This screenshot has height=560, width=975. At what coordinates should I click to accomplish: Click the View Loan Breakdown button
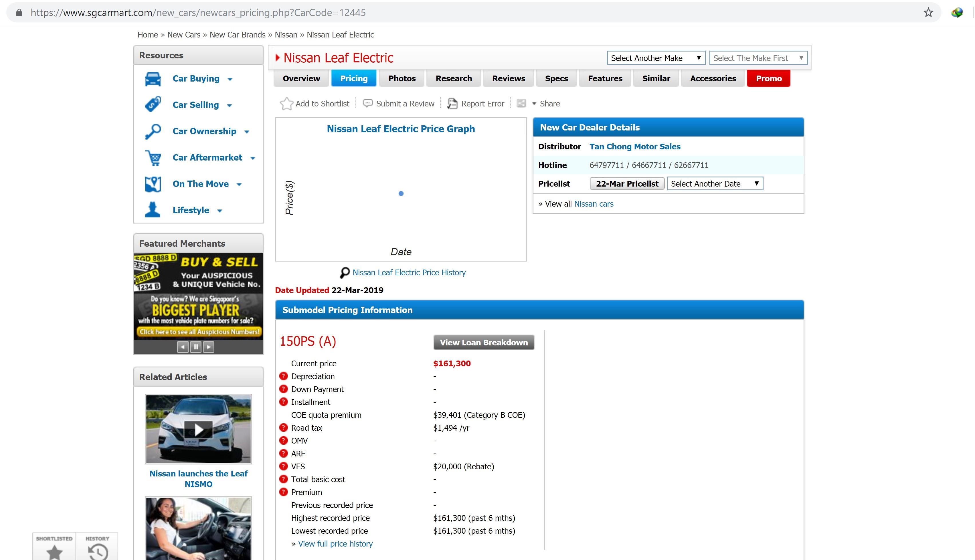(x=483, y=342)
